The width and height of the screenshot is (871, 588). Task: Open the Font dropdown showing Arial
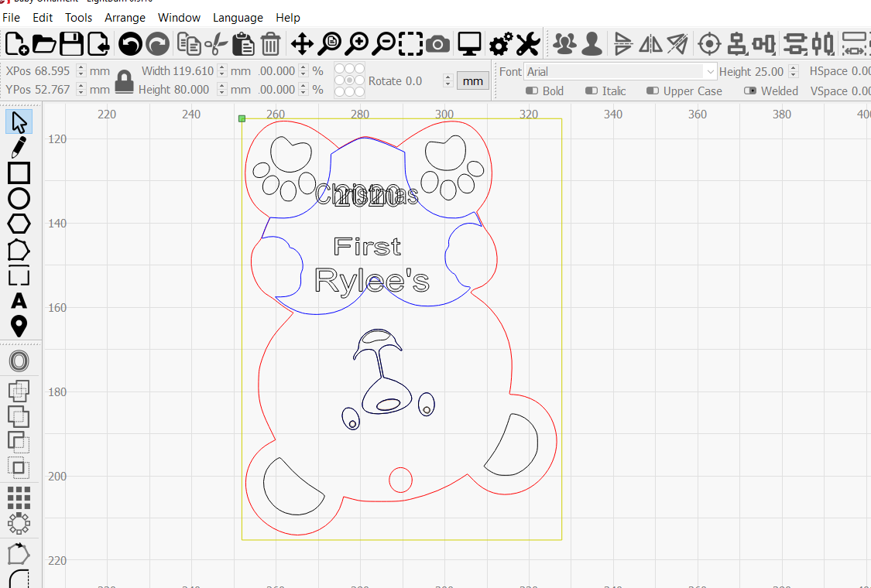click(620, 72)
